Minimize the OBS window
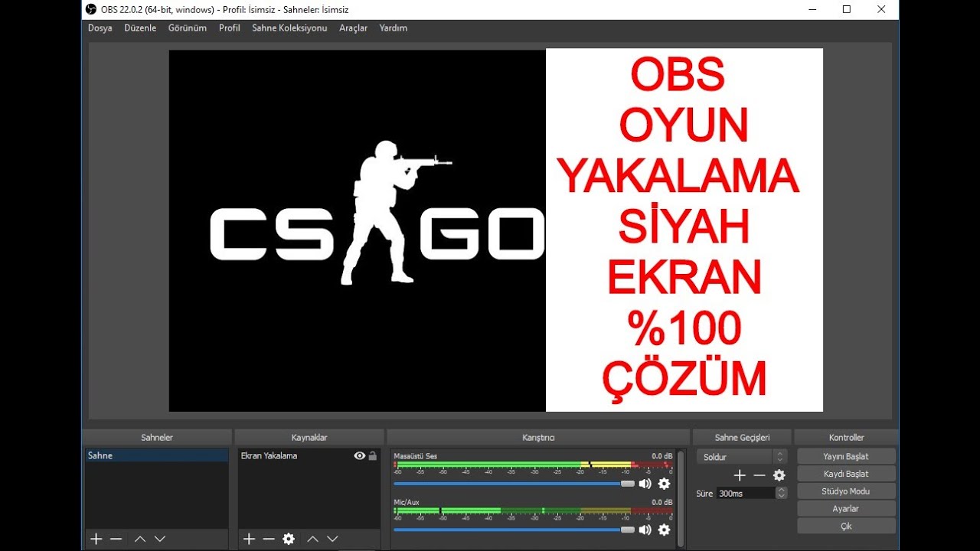 click(812, 9)
